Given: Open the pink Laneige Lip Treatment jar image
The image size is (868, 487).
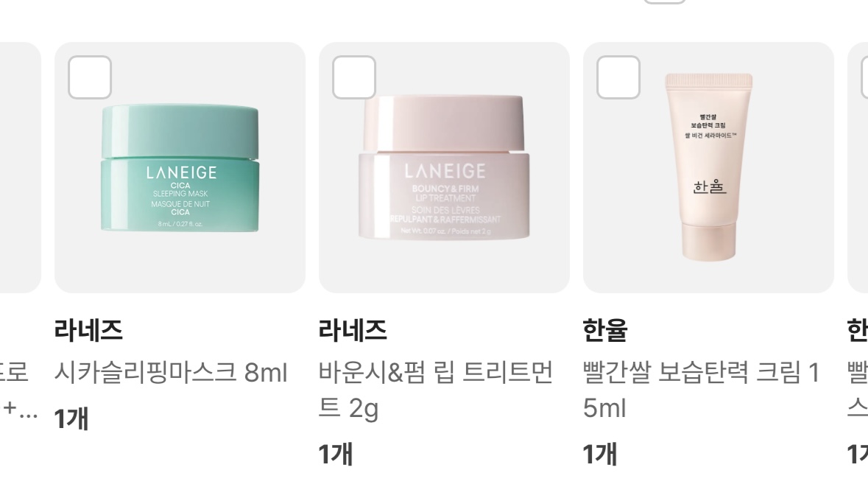Looking at the screenshot, I should pyautogui.click(x=444, y=167).
